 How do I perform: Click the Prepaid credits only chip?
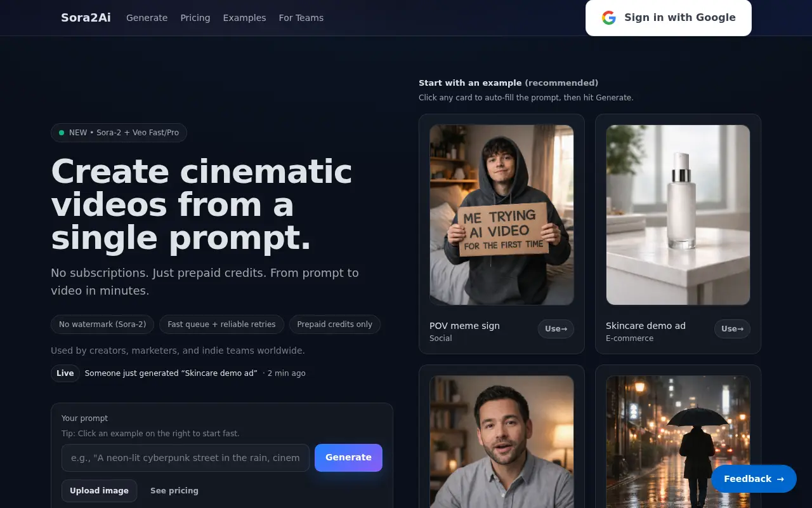pos(335,324)
